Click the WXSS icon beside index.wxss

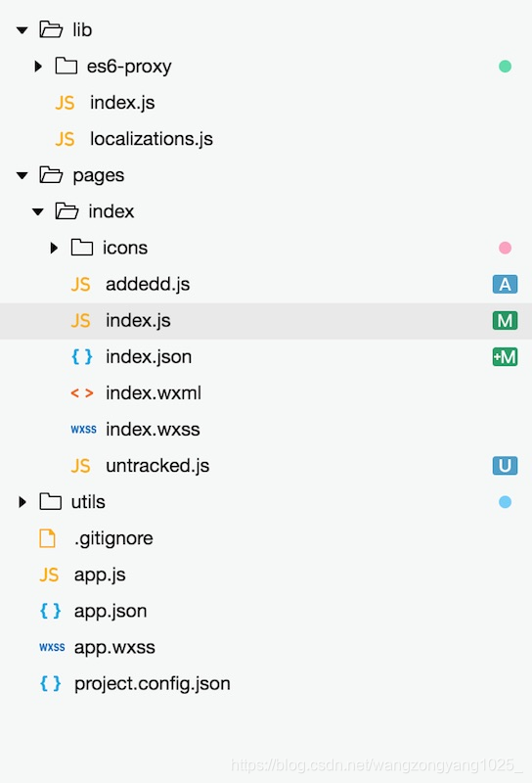83,430
